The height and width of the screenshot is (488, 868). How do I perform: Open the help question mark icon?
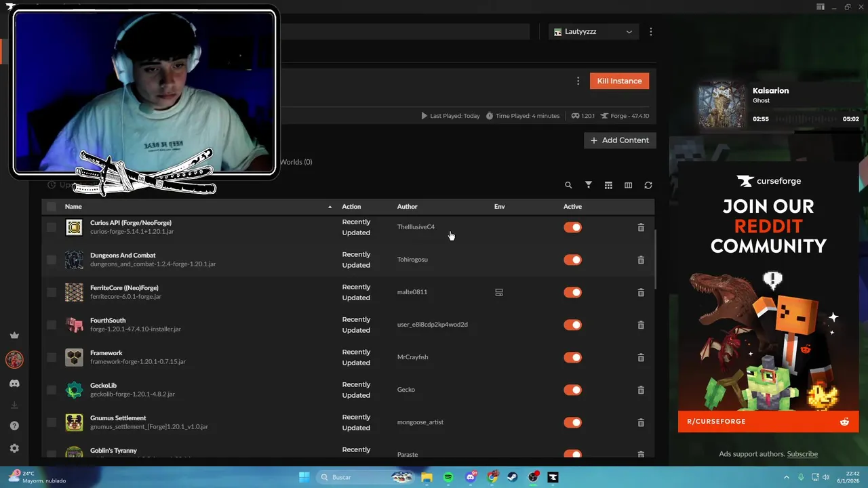[x=14, y=426]
